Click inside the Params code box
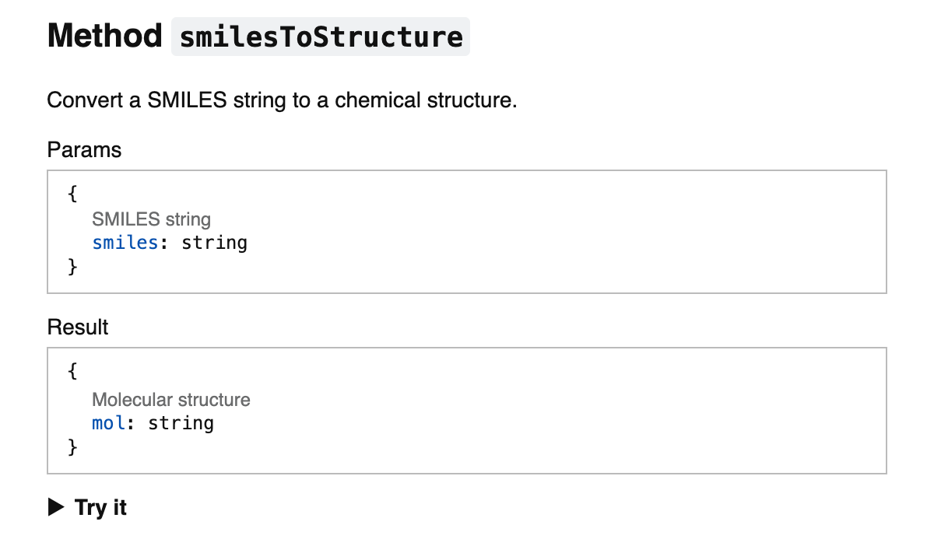Image resolution: width=934 pixels, height=560 pixels. pos(467,230)
